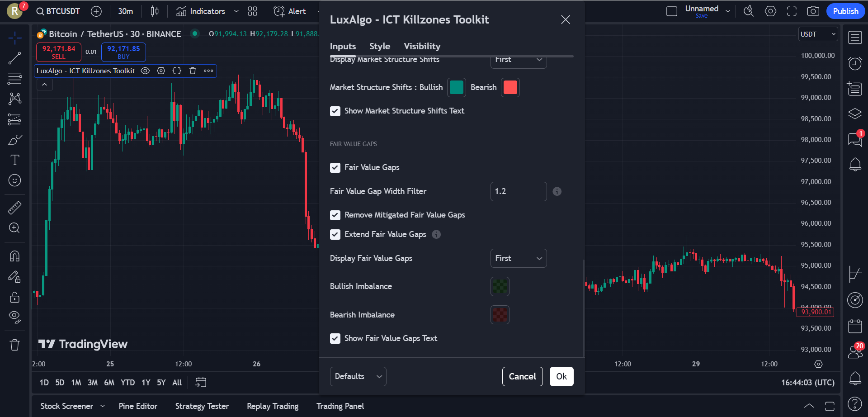Viewport: 868px width, 417px height.
Task: Open the USDT currency dropdown
Action: pyautogui.click(x=818, y=34)
